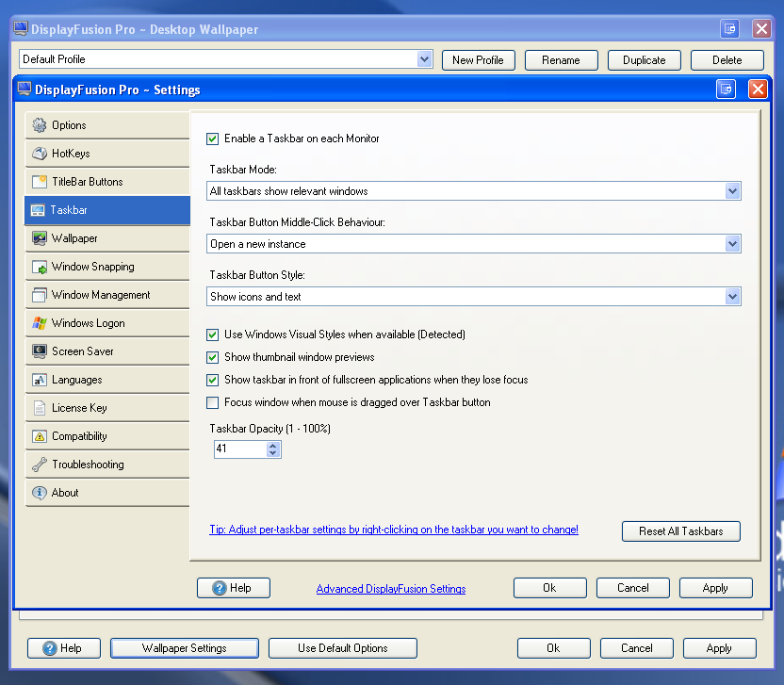This screenshot has width=784, height=685.
Task: Open the About info icon in sidebar
Action: [x=39, y=493]
